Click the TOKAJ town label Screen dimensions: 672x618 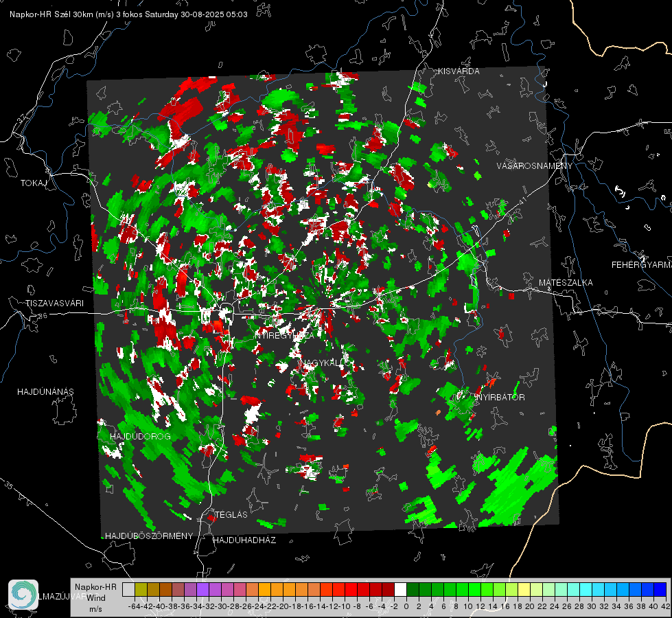pyautogui.click(x=34, y=183)
